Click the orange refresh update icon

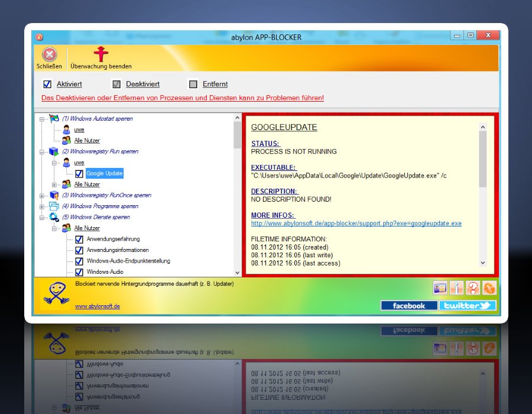[489, 288]
